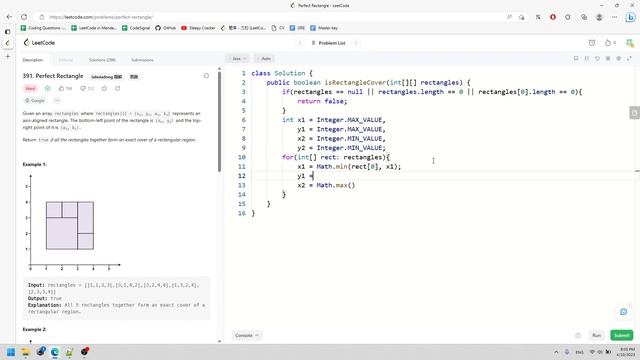
Task: Open Sleepy Cracker YouTube bookmark
Action: [198, 28]
